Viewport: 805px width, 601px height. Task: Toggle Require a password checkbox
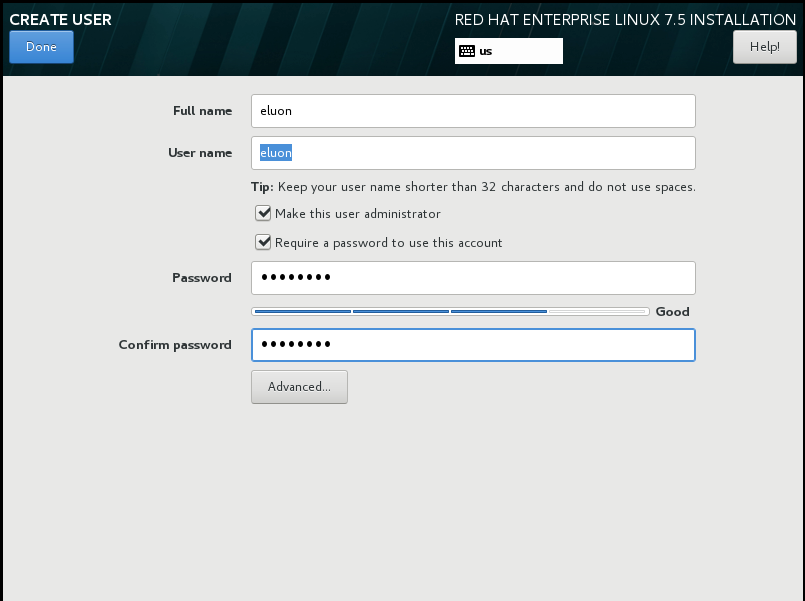263,242
